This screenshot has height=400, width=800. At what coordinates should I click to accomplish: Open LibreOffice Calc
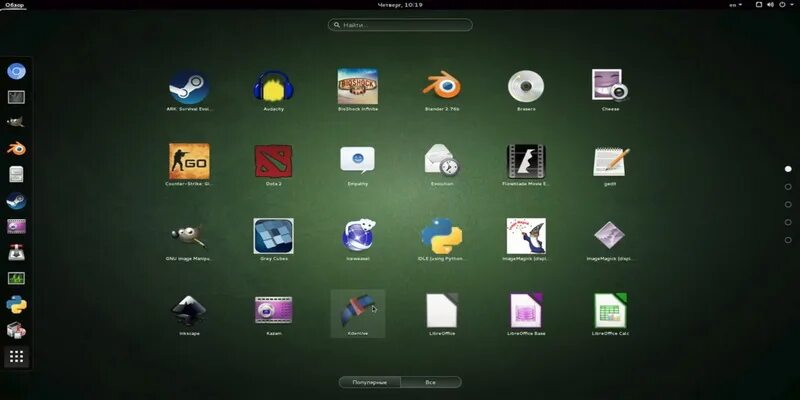click(610, 310)
